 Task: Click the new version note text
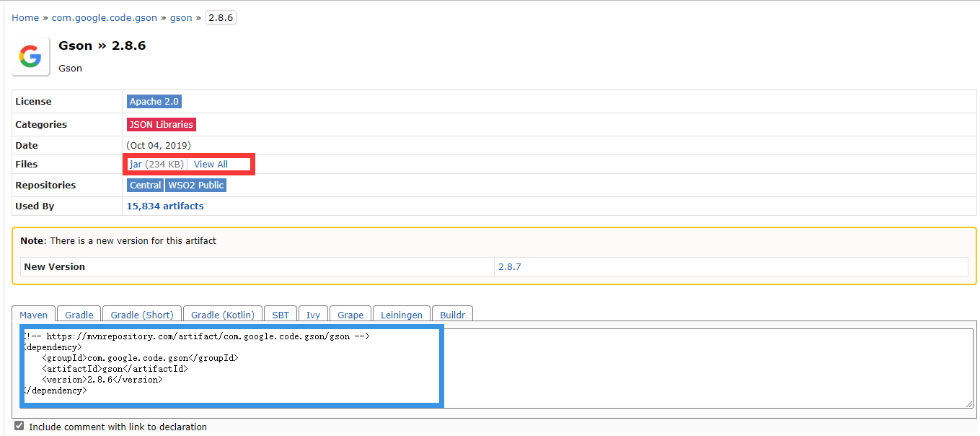118,241
